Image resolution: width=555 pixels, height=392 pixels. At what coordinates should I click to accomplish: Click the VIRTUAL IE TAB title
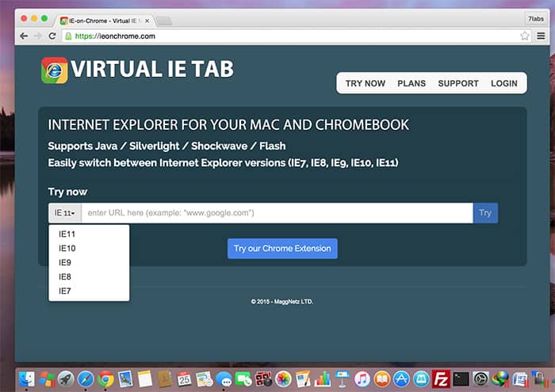coord(152,69)
